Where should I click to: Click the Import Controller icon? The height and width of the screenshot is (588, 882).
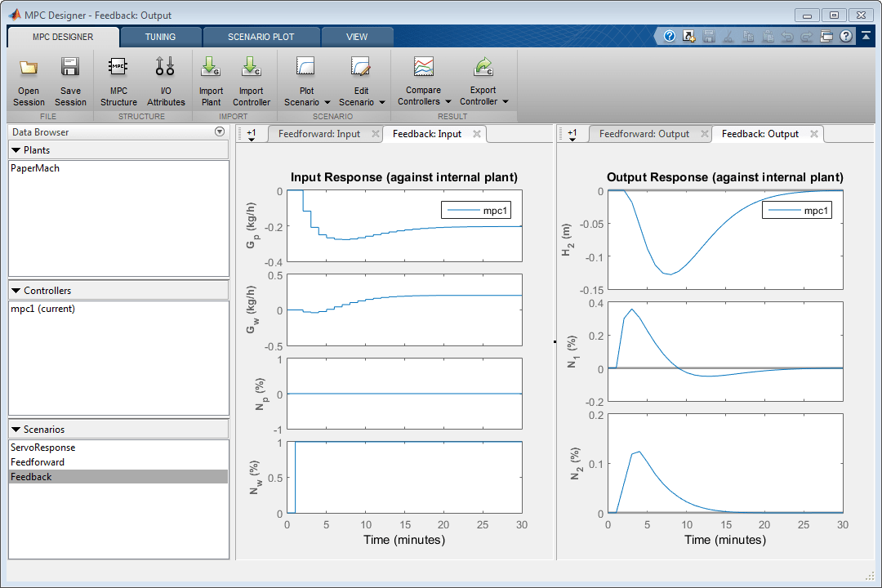(251, 66)
